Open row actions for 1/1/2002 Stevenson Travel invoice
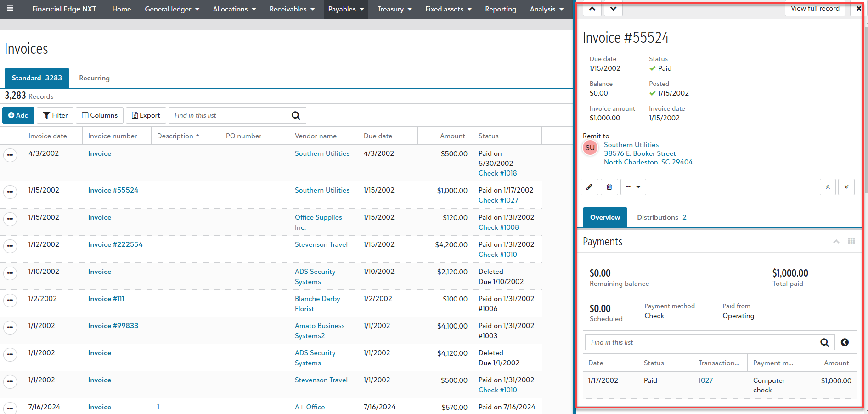868x414 pixels. [10, 381]
